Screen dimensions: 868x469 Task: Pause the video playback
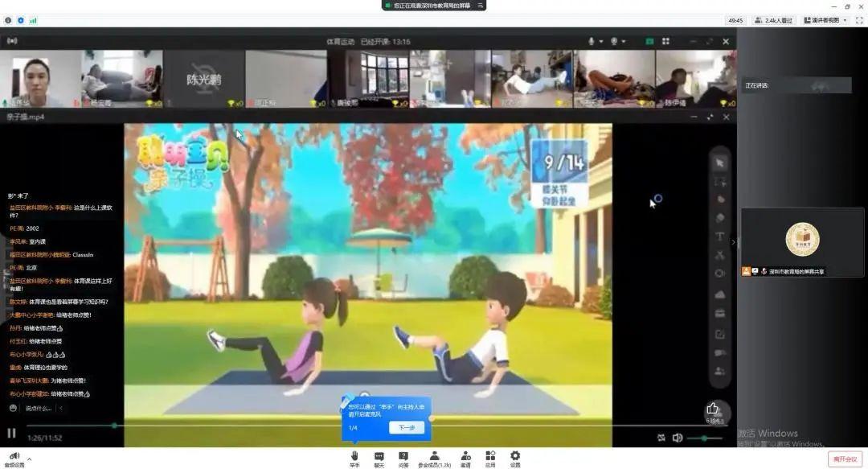pyautogui.click(x=11, y=434)
